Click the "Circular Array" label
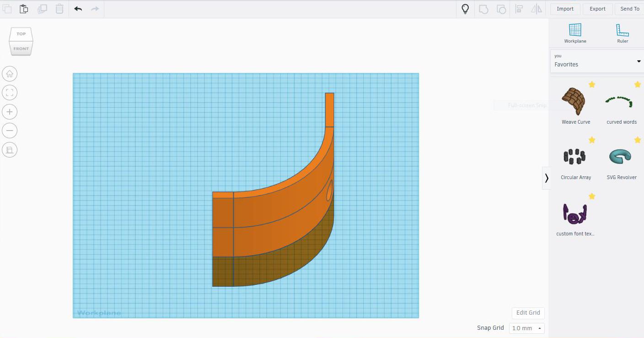 pos(576,177)
